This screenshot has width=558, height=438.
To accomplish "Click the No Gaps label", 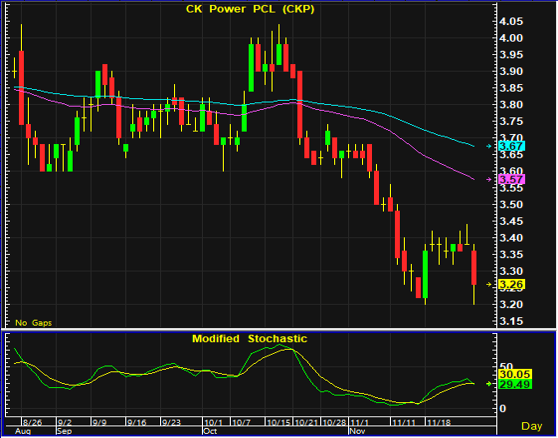I will coord(33,323).
